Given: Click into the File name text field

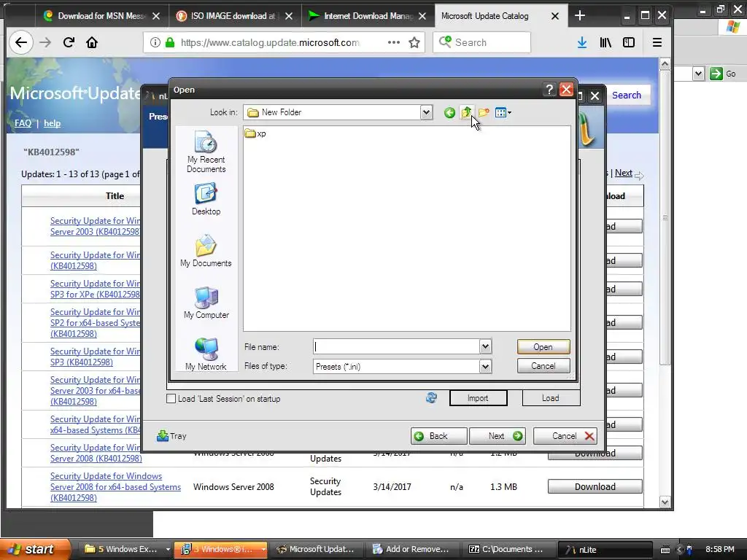Looking at the screenshot, I should 396,346.
